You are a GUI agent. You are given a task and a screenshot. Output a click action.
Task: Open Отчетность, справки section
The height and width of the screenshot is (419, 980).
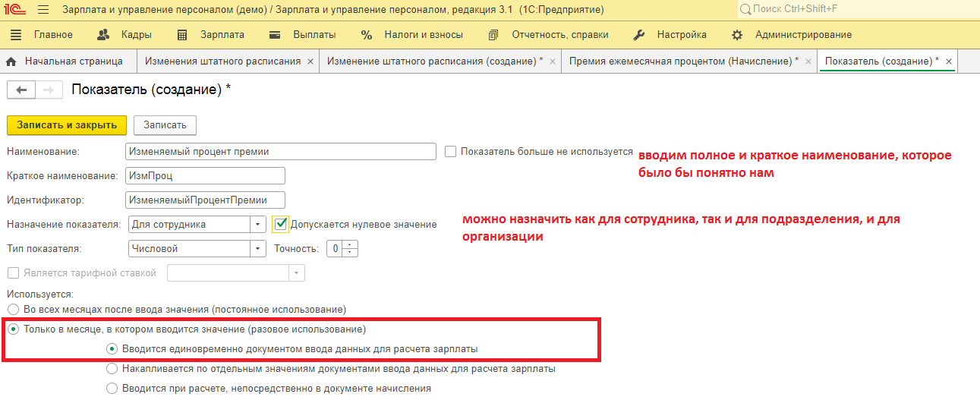click(560, 35)
